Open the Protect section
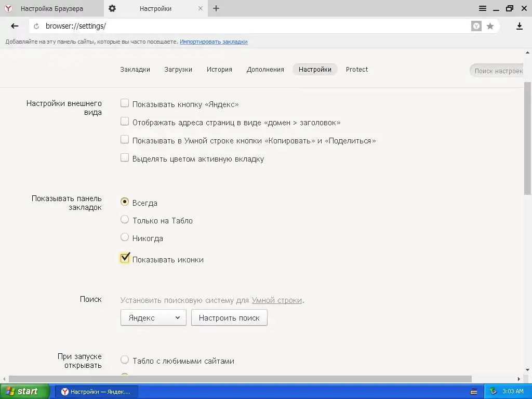This screenshot has height=399, width=532. coord(357,70)
